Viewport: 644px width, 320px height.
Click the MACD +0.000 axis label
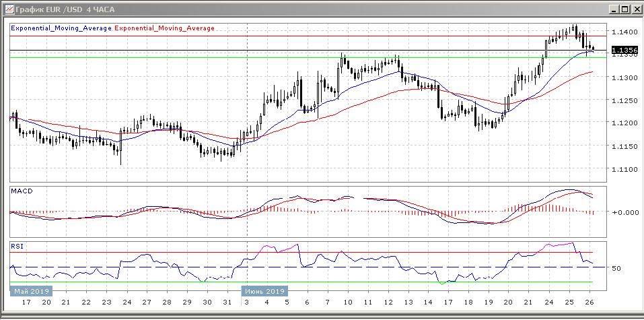(623, 212)
